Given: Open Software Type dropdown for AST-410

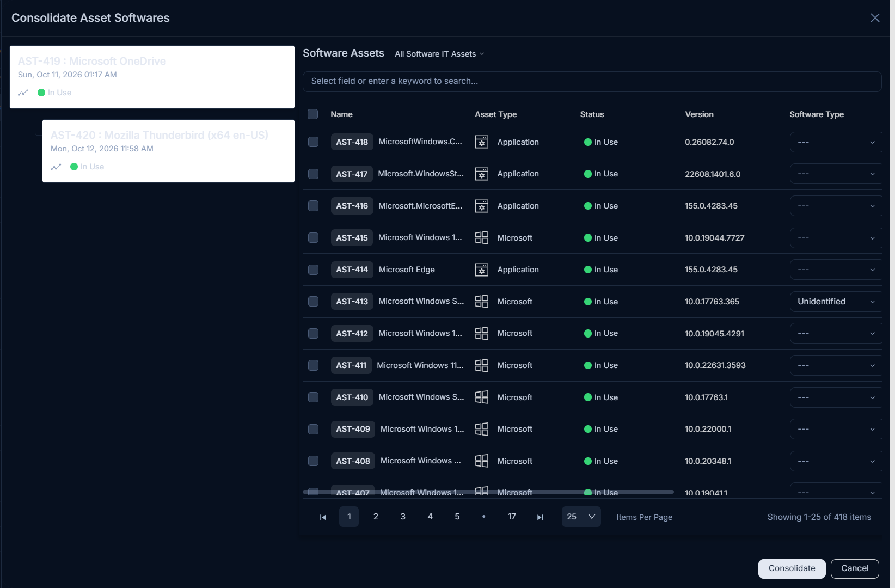Looking at the screenshot, I should click(836, 397).
